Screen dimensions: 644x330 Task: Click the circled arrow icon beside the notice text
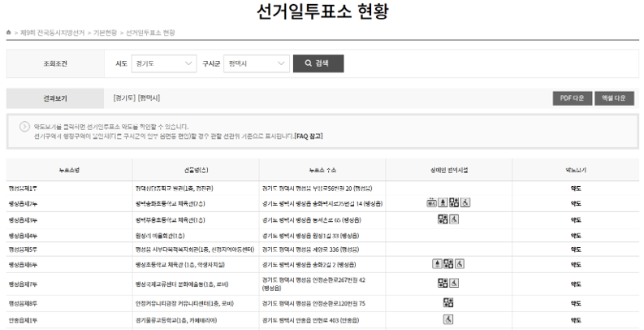[24, 127]
